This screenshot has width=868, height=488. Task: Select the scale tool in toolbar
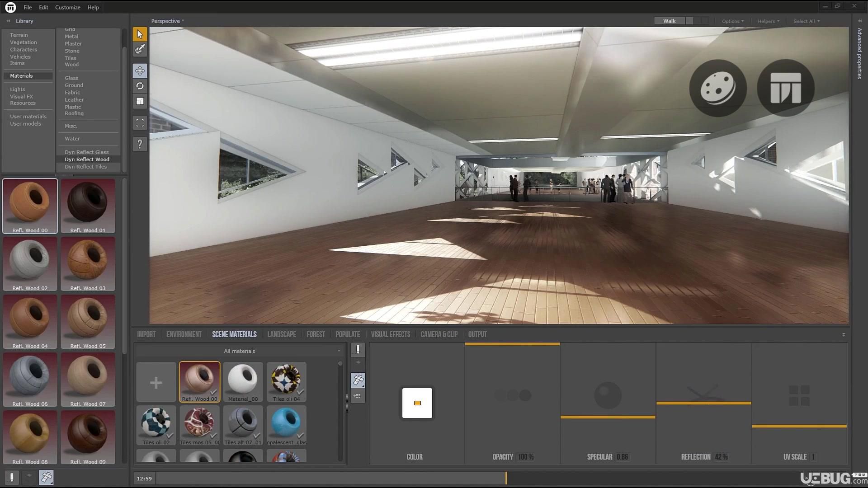(x=140, y=101)
